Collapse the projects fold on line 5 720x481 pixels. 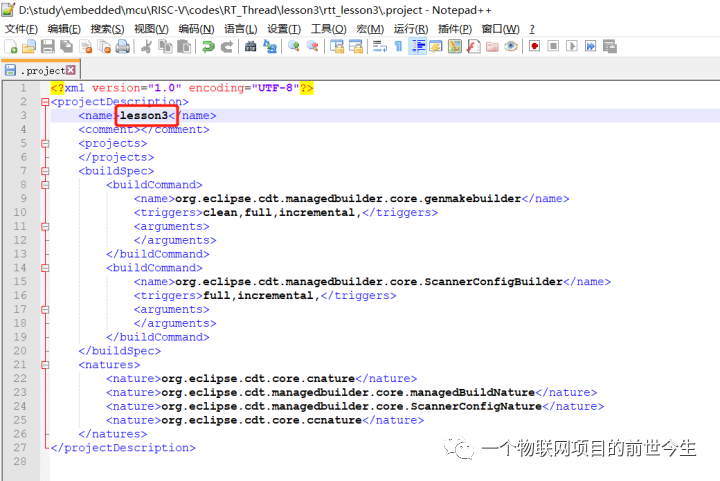[x=45, y=144]
